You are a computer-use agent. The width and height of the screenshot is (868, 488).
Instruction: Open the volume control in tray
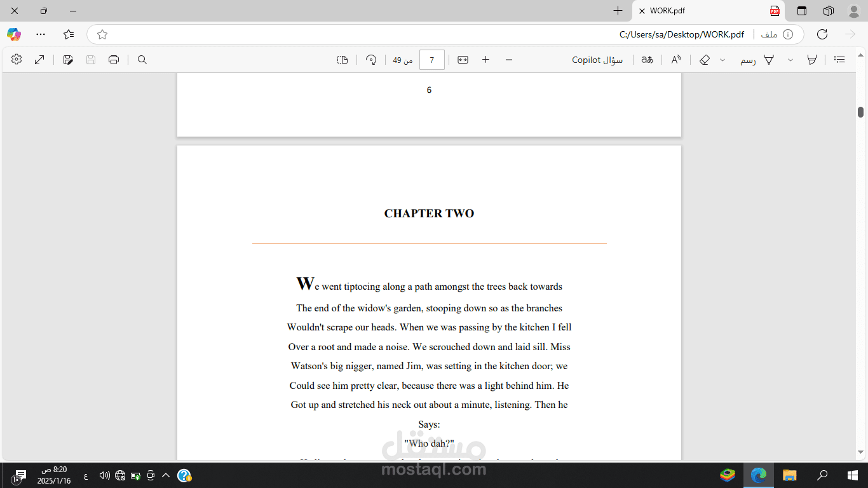coord(105,475)
